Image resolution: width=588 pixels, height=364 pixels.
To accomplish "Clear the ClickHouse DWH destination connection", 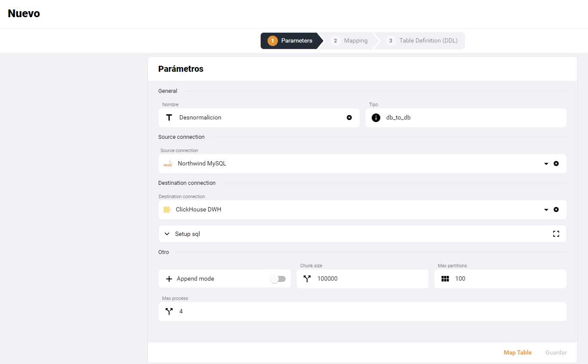I will click(556, 210).
